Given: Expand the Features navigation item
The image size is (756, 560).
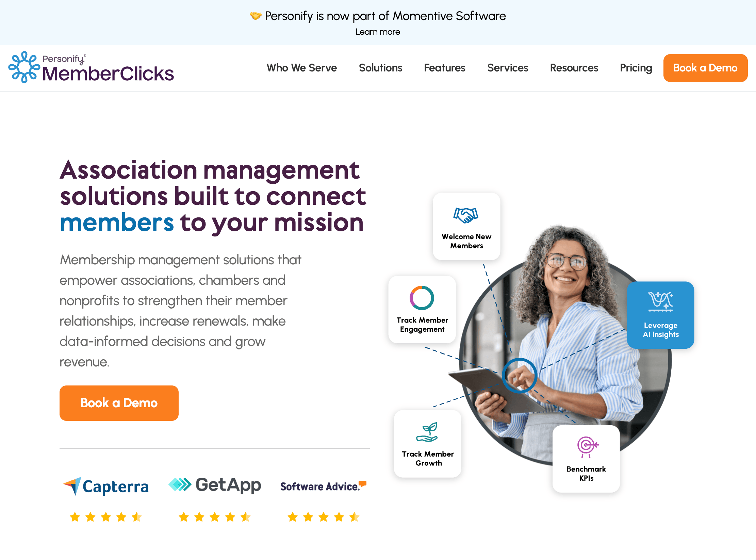Looking at the screenshot, I should [x=444, y=68].
